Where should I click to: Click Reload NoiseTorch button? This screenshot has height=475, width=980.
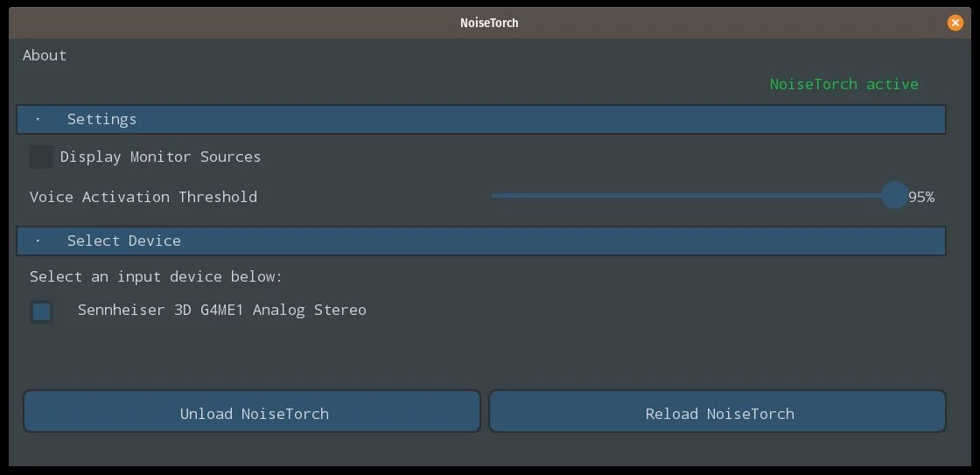pos(717,411)
